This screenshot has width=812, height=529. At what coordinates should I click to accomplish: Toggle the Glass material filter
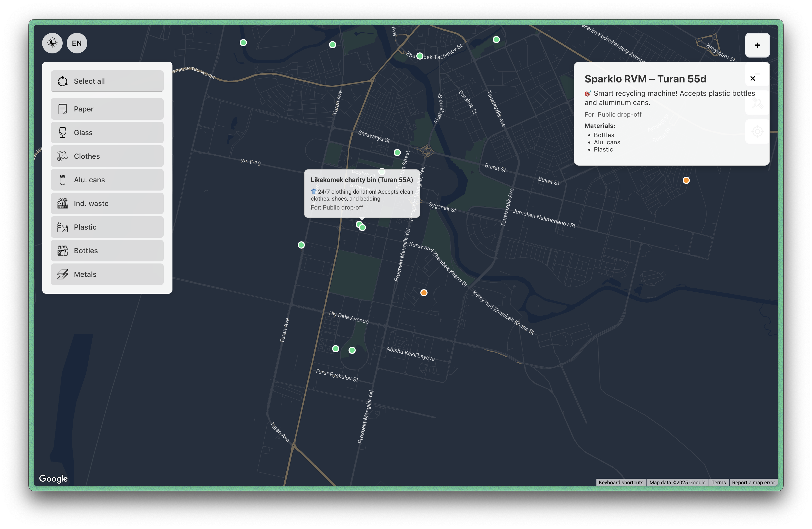(107, 133)
